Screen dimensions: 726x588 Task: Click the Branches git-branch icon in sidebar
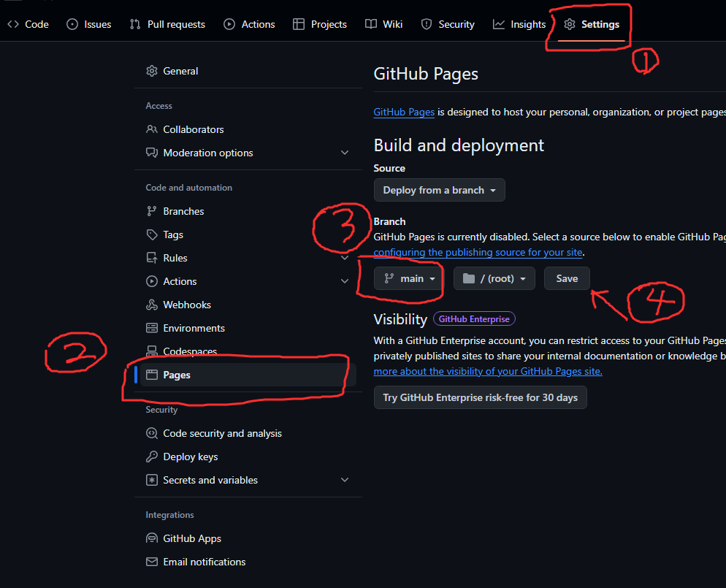pyautogui.click(x=152, y=211)
